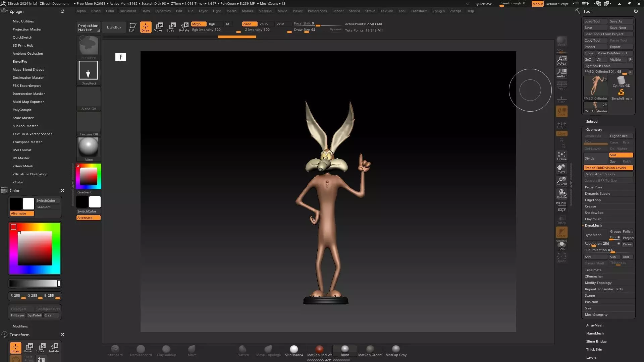
Task: Open the Stroke menu
Action: tap(370, 11)
